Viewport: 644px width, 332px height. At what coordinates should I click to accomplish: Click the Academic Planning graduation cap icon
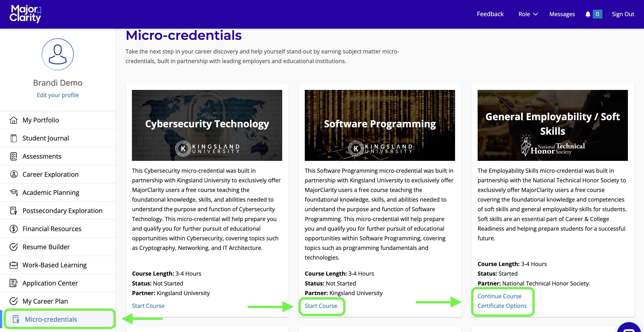coord(13,192)
